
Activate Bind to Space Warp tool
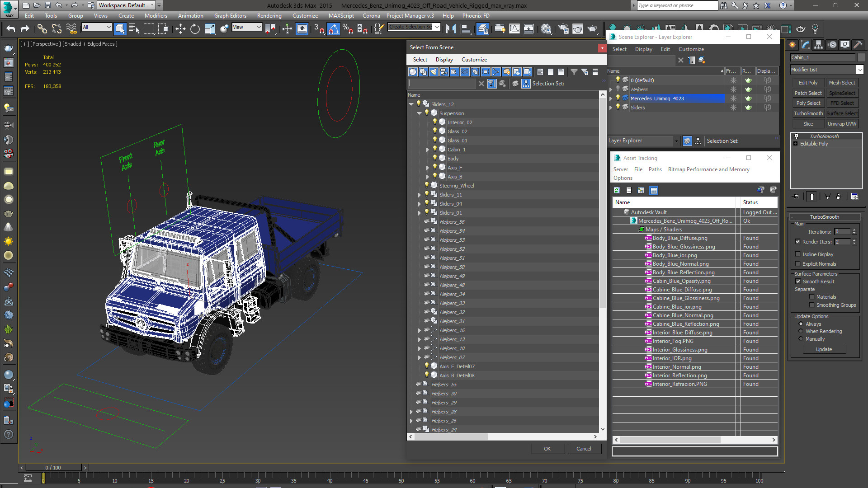click(71, 29)
